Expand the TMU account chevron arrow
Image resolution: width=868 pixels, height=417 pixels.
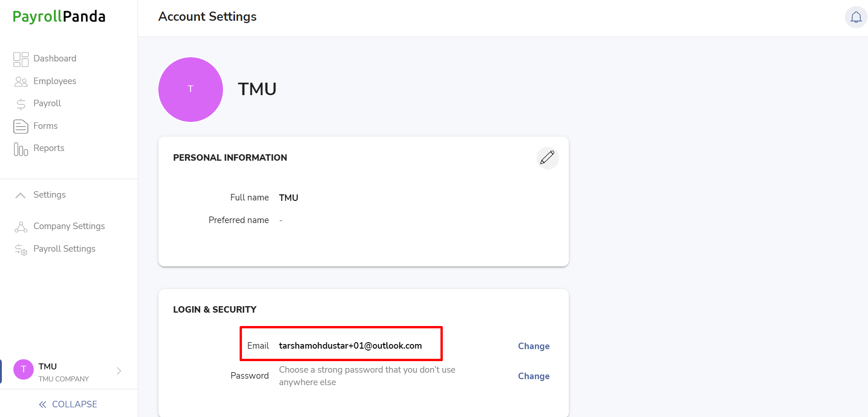pyautogui.click(x=119, y=371)
